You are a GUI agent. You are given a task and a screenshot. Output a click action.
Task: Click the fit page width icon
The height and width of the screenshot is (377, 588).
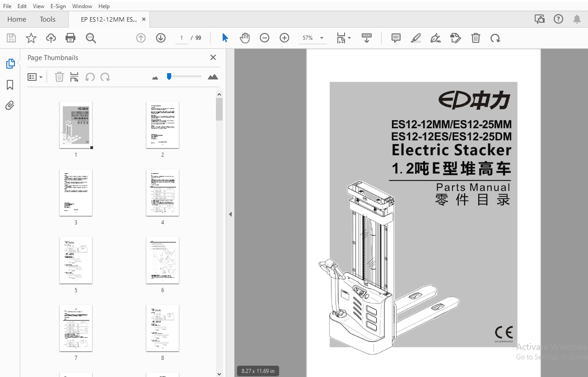pyautogui.click(x=341, y=38)
